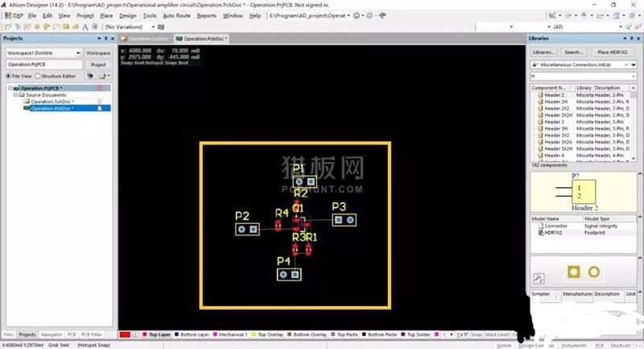Click the Search... button in Libraries
644x349 pixels.
(573, 52)
